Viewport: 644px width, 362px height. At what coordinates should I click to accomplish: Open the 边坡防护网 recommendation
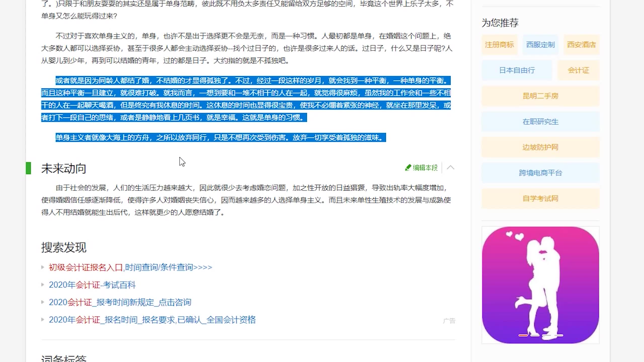coord(540,147)
